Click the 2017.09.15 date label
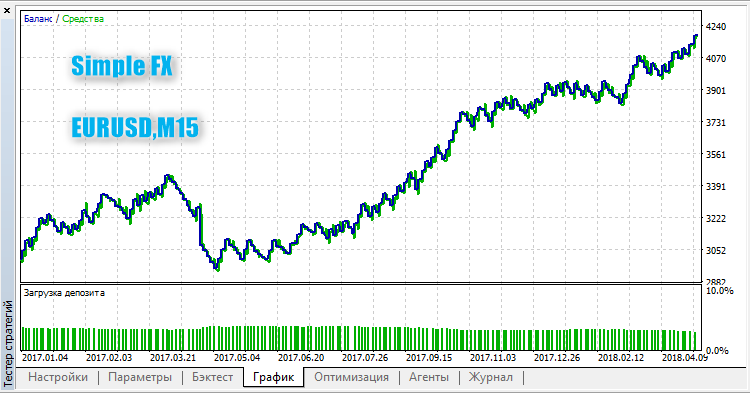 (x=429, y=358)
